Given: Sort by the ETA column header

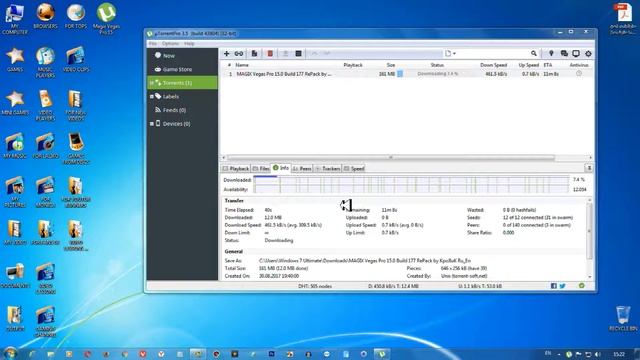Looking at the screenshot, I should point(548,65).
